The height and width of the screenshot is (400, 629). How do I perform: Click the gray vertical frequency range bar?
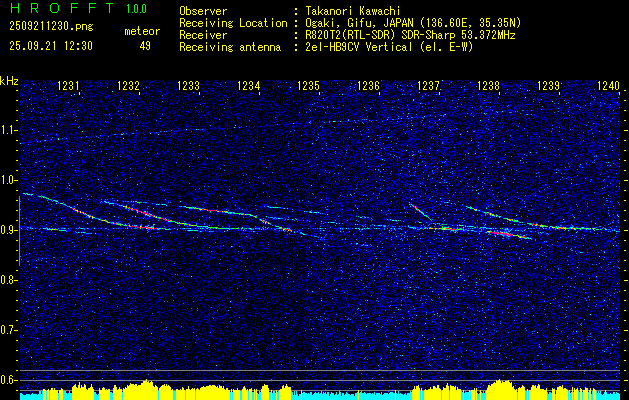tap(19, 231)
